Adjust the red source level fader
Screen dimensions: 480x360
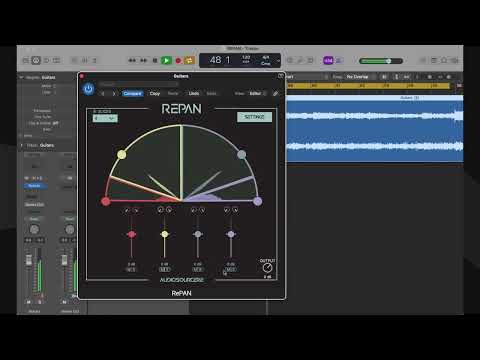(x=131, y=234)
